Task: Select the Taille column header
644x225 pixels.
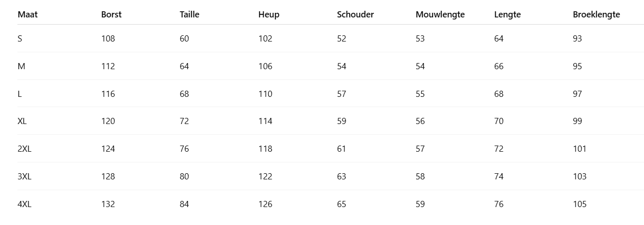Action: click(x=189, y=14)
